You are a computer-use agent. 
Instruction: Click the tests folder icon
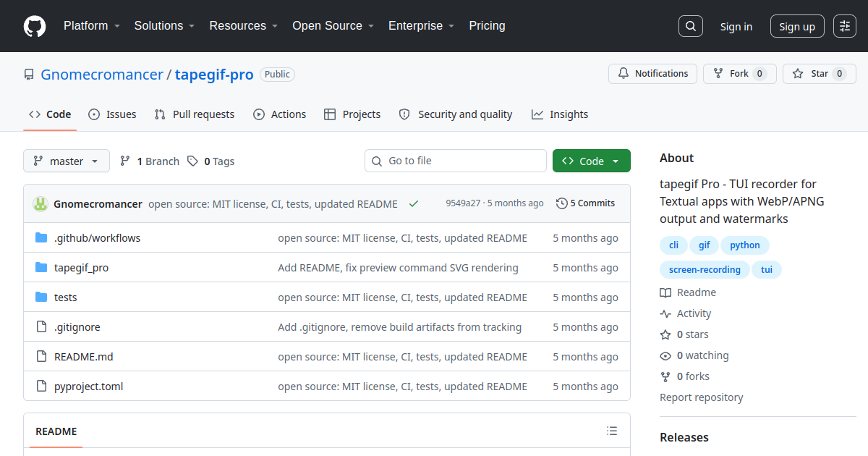(41, 297)
